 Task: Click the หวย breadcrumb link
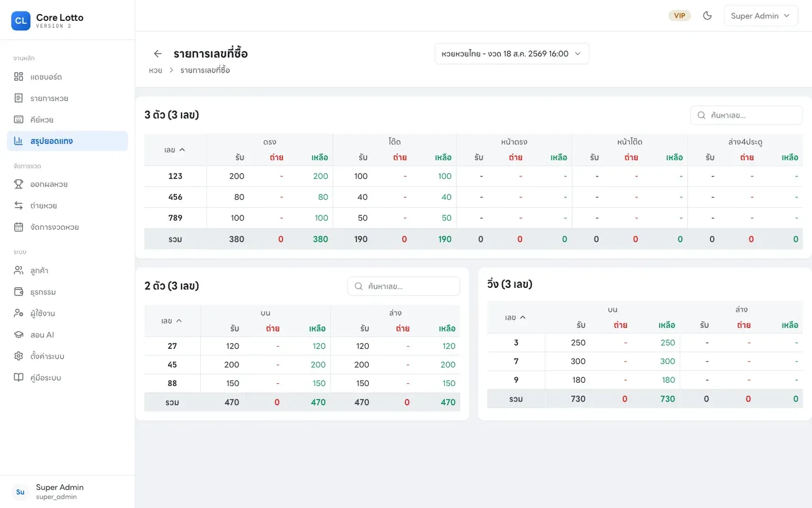point(155,70)
